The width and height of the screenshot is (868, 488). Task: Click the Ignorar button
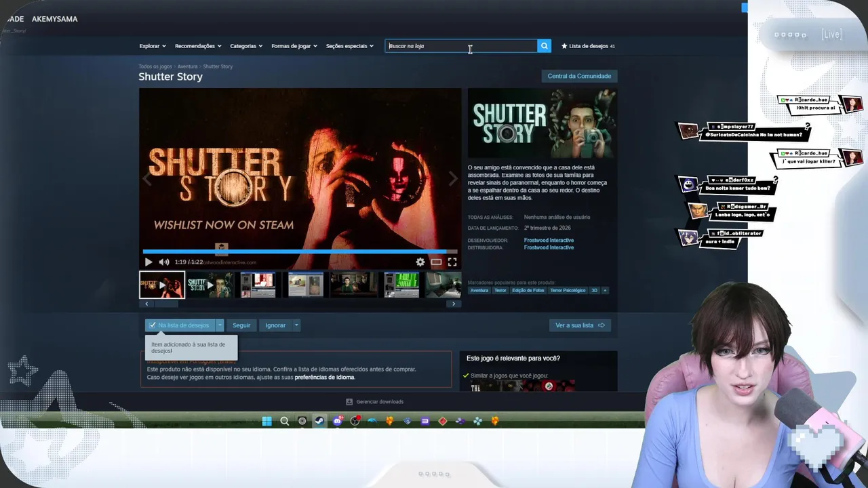[x=275, y=325]
